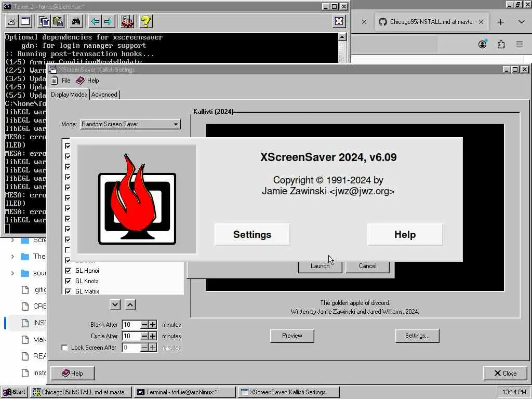Close the Chicago95/INSTALL.md browser tab
The height and width of the screenshot is (399, 532).
point(481,22)
